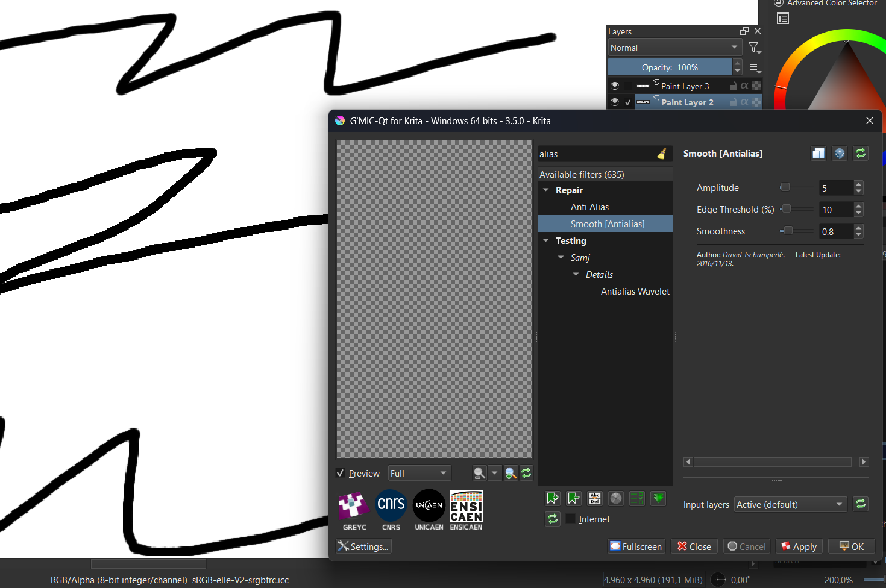886x588 pixels.
Task: Open the filter selection mode checklist icon
Action: (637, 498)
